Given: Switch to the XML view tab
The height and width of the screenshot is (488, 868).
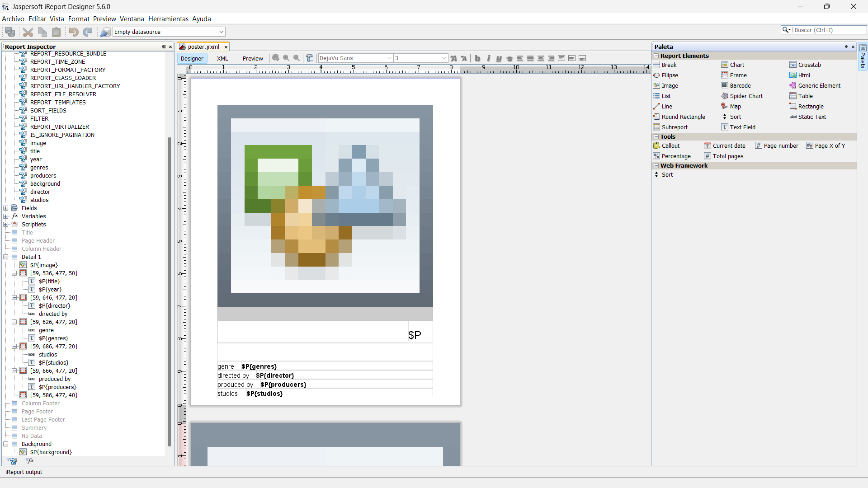Looking at the screenshot, I should click(x=222, y=58).
